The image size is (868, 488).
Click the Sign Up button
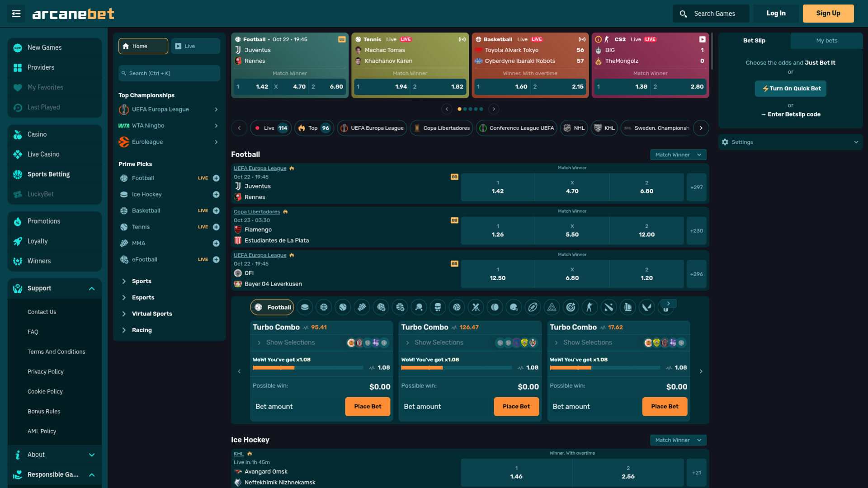(828, 14)
